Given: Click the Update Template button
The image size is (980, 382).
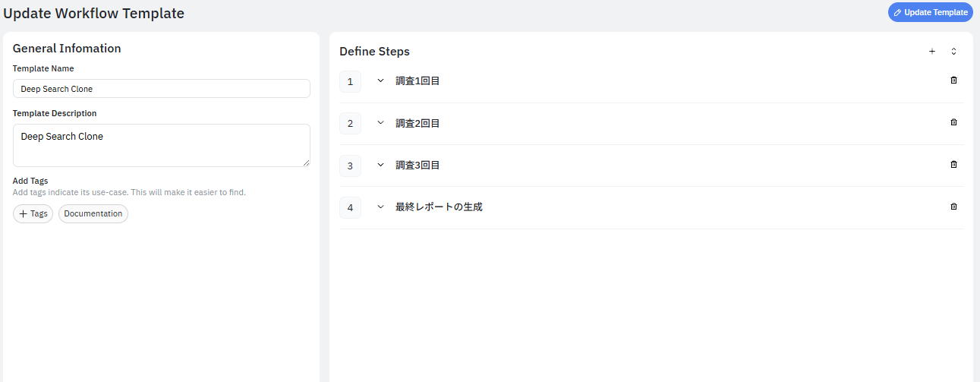Looking at the screenshot, I should 930,12.
